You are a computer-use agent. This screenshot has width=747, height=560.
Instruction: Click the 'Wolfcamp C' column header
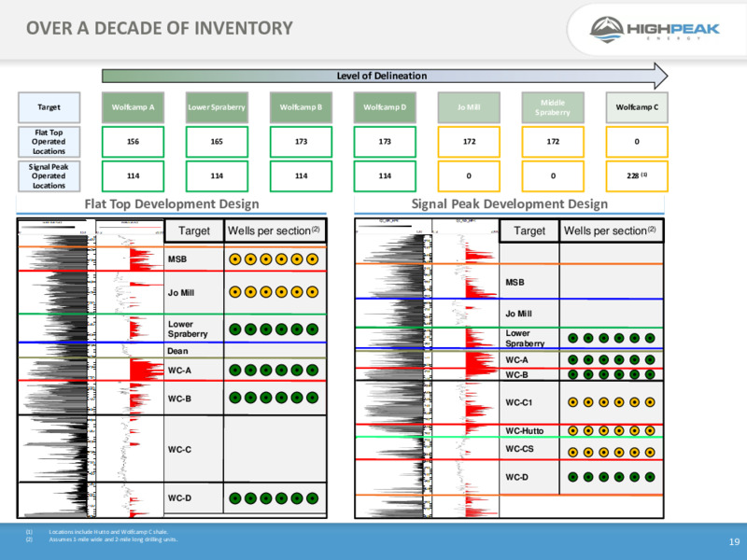tap(637, 107)
